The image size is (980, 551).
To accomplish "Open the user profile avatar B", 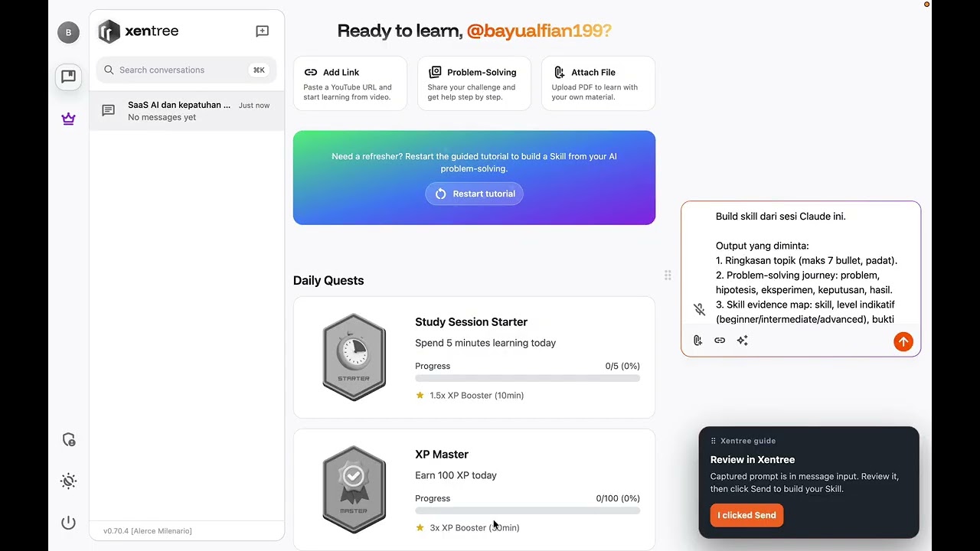I will pyautogui.click(x=68, y=32).
